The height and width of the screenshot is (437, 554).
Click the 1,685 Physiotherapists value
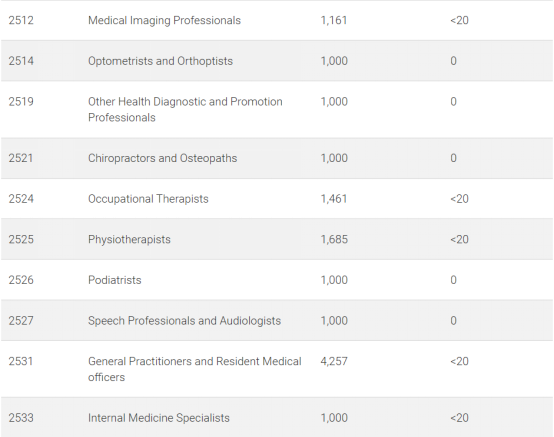(x=334, y=239)
